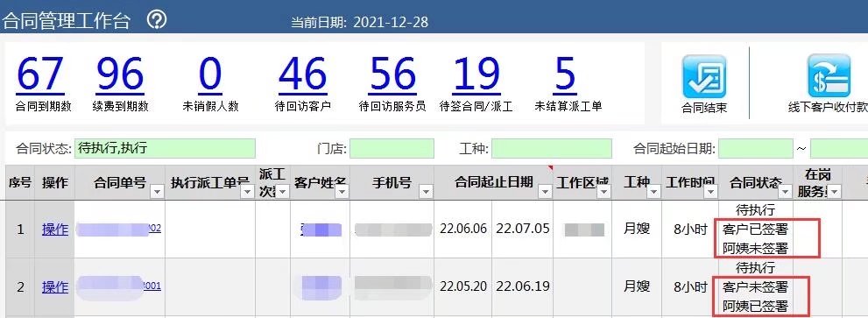The width and height of the screenshot is (868, 318).
Task: Open the 56 待回访服务员 count
Action: tap(392, 74)
